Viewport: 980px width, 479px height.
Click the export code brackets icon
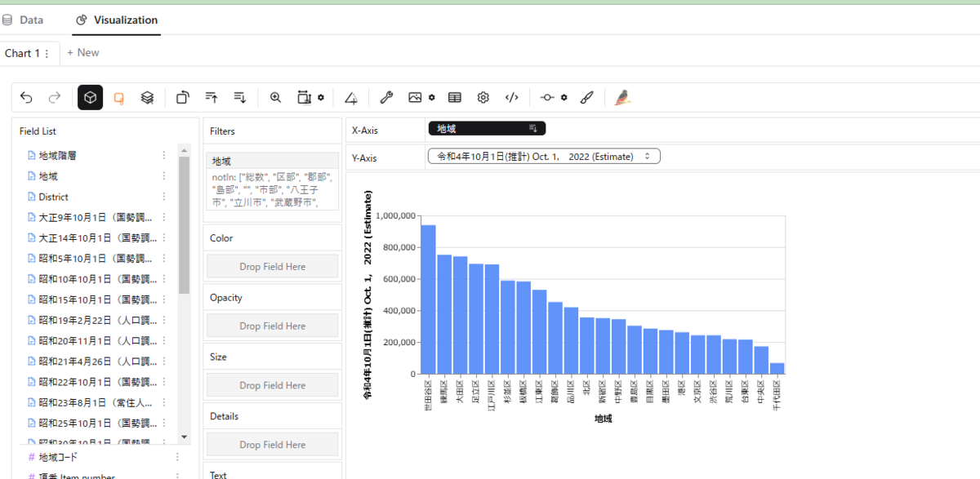[x=512, y=98]
